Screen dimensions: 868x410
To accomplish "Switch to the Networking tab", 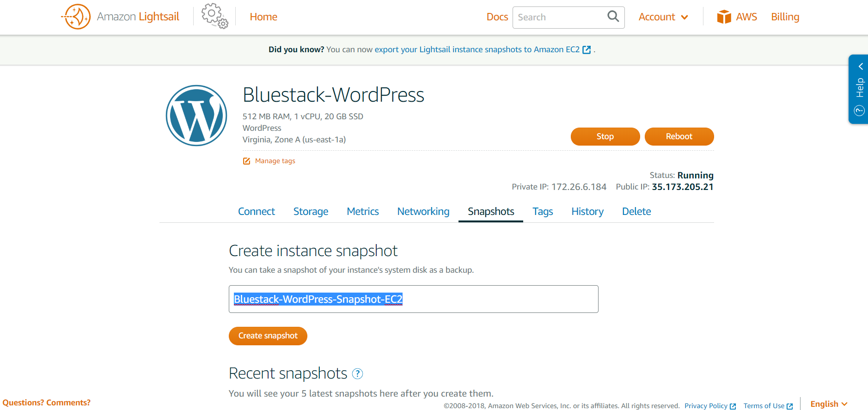I will point(423,211).
